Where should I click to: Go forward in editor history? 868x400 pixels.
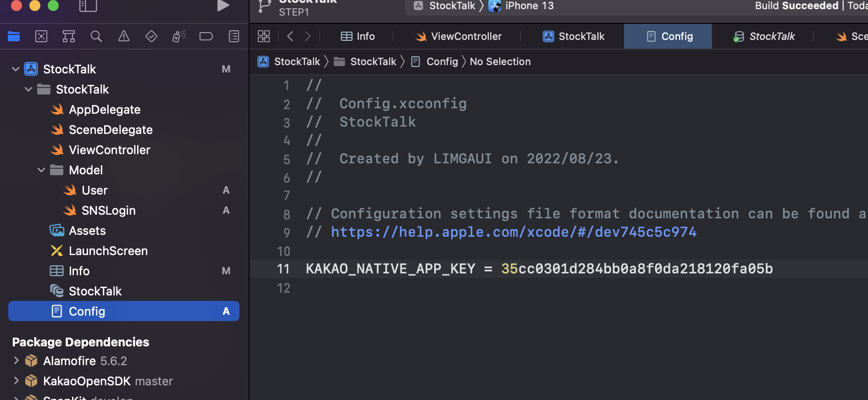click(308, 36)
